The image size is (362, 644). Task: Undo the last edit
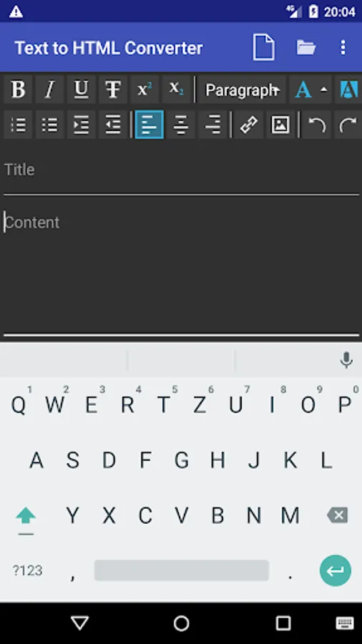click(x=316, y=125)
